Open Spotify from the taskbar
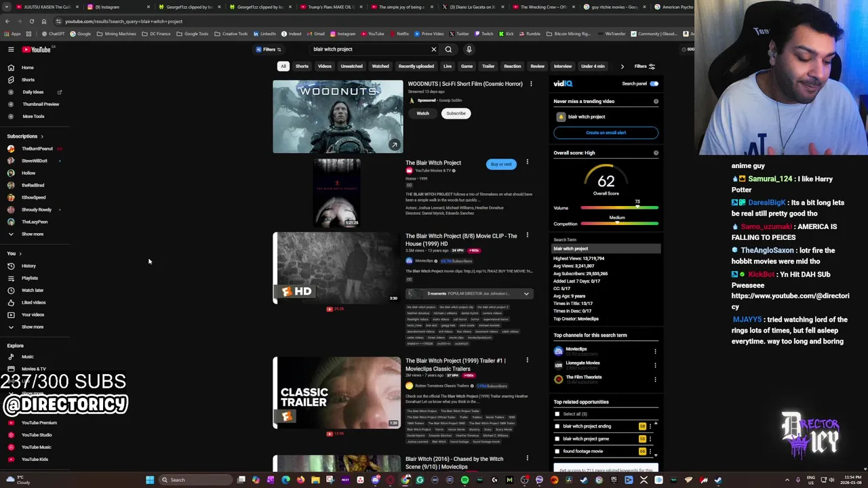 point(465,480)
